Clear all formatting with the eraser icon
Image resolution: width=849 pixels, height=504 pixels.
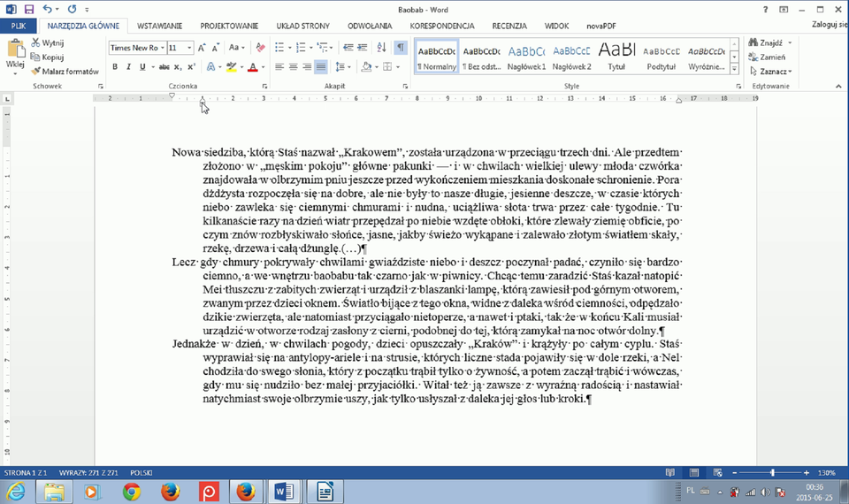pos(260,48)
